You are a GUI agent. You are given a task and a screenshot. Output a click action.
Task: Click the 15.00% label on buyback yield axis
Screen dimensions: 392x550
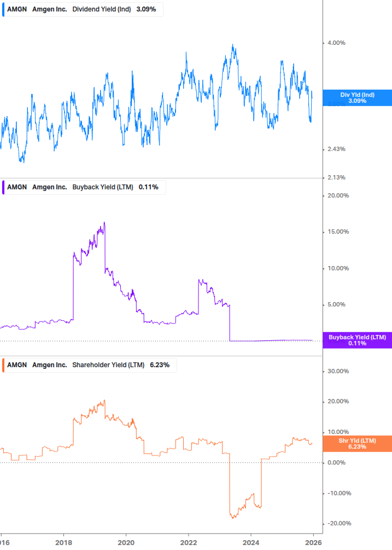pyautogui.click(x=338, y=232)
